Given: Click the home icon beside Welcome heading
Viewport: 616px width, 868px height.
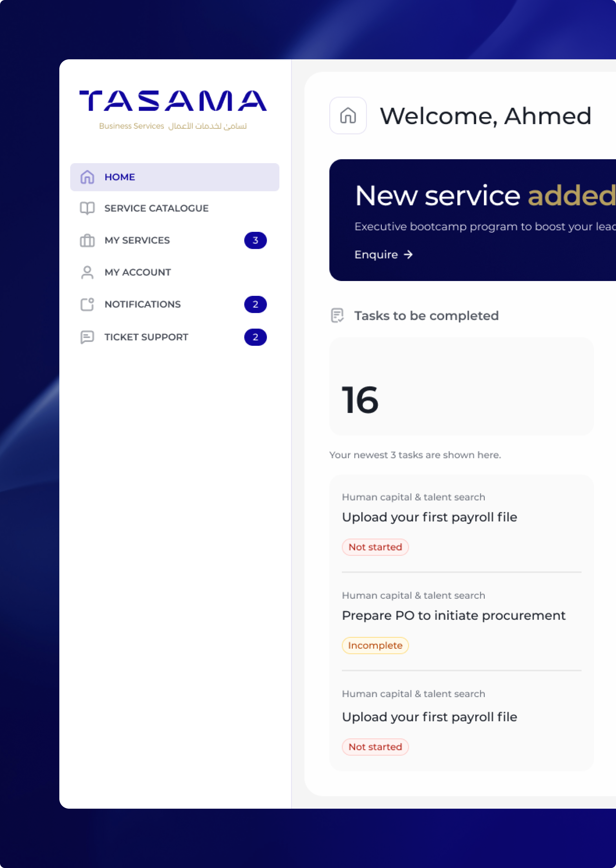Looking at the screenshot, I should pyautogui.click(x=348, y=116).
